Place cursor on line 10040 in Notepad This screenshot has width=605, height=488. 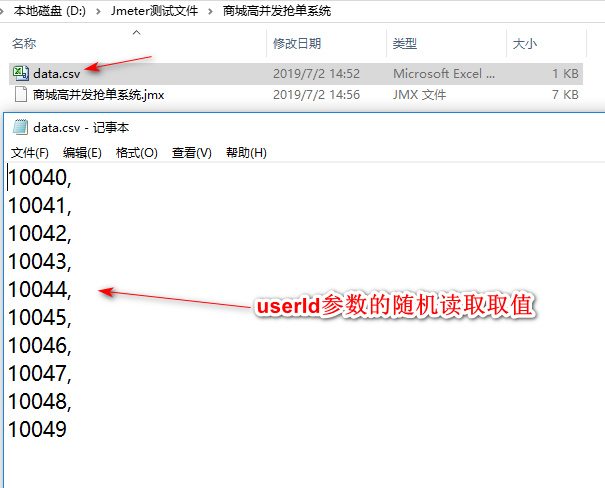coord(40,178)
